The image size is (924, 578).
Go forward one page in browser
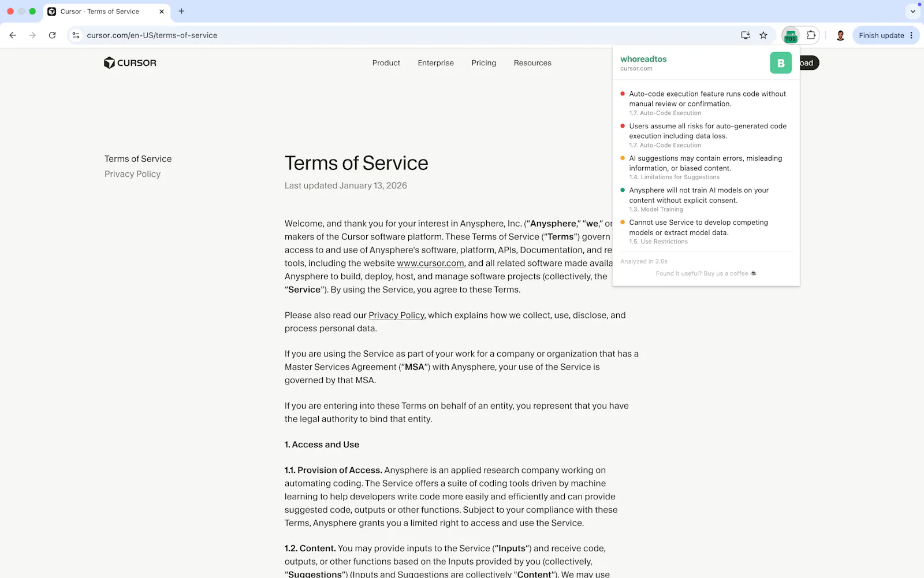pyautogui.click(x=32, y=35)
